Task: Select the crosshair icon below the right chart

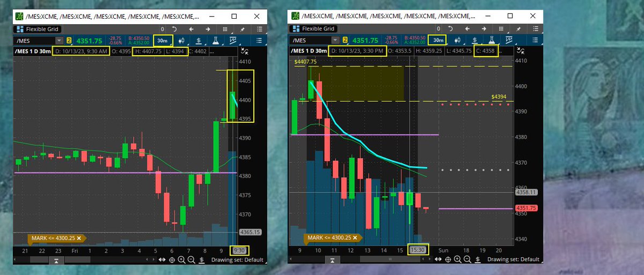Action: [x=448, y=259]
